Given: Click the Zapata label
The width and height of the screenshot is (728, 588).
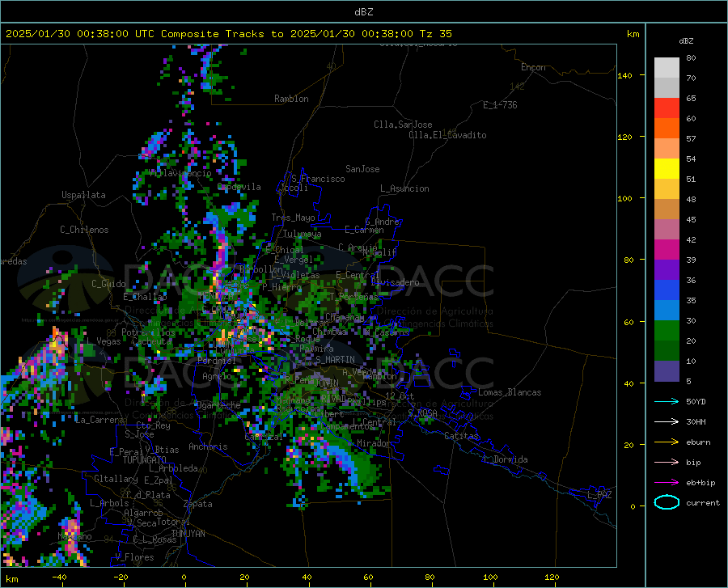Looking at the screenshot, I should click(198, 504).
